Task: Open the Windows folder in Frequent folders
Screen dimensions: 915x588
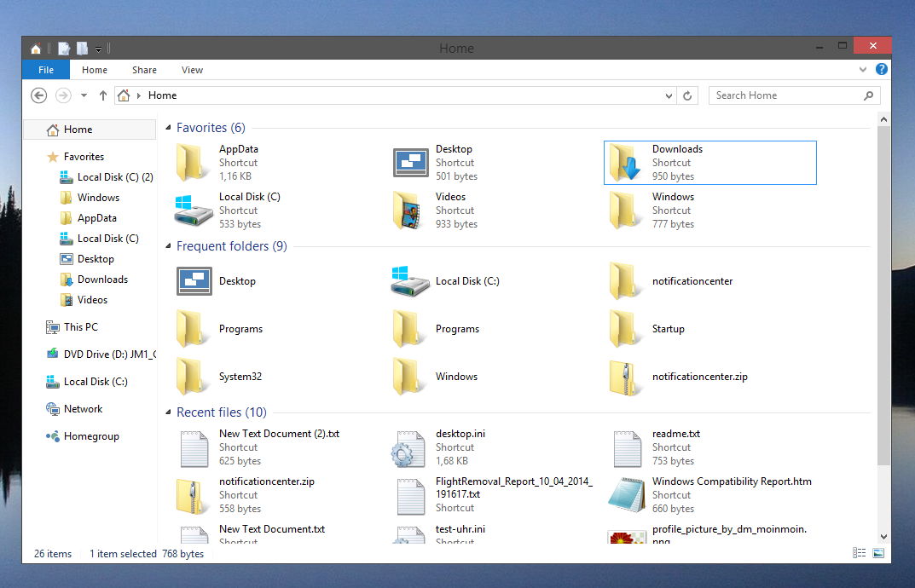Action: point(435,377)
